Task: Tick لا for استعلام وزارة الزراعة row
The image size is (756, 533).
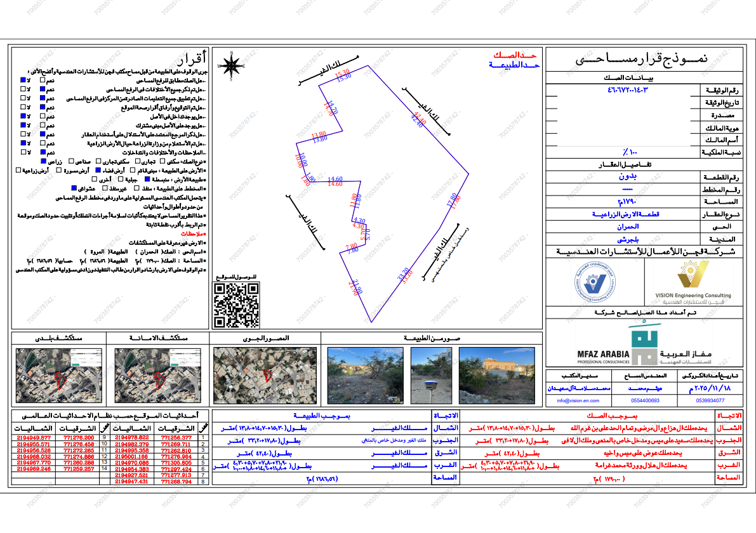Action: (x=23, y=143)
